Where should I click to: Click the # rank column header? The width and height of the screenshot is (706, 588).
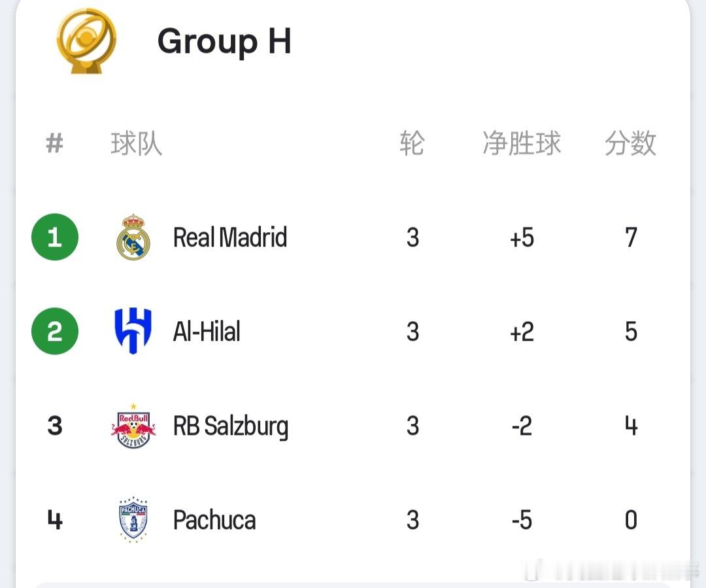tap(55, 144)
